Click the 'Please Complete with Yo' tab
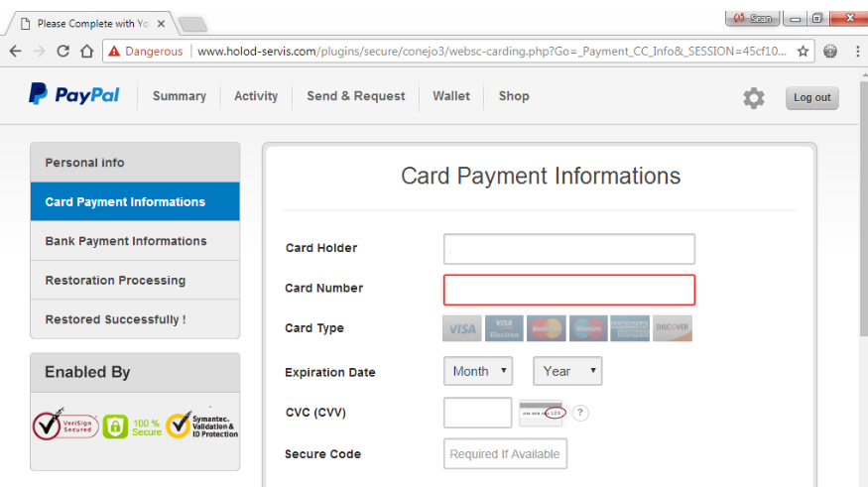This screenshot has height=487, width=868. (x=92, y=24)
